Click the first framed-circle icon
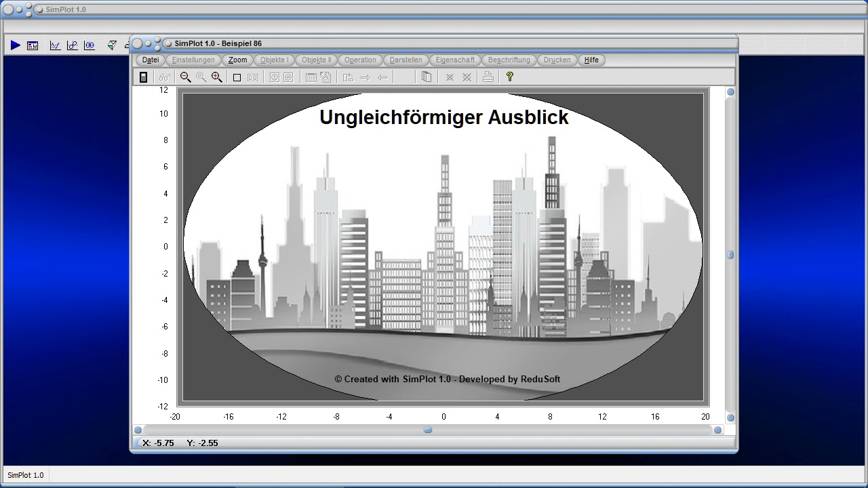 coord(274,77)
